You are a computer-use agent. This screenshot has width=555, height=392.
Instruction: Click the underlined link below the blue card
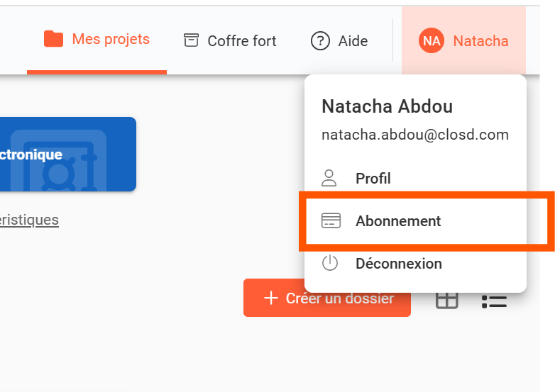pyautogui.click(x=29, y=220)
